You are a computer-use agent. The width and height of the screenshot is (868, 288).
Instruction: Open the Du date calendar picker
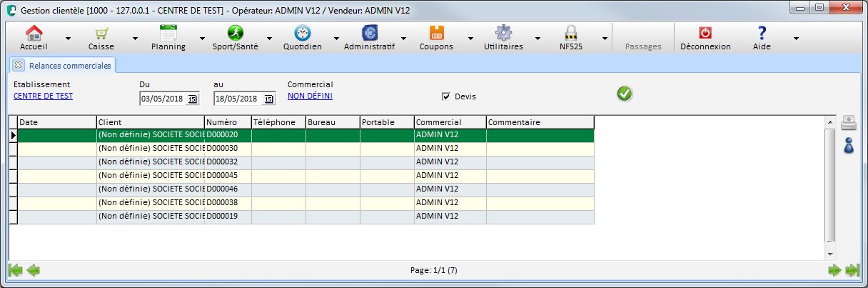coord(193,99)
